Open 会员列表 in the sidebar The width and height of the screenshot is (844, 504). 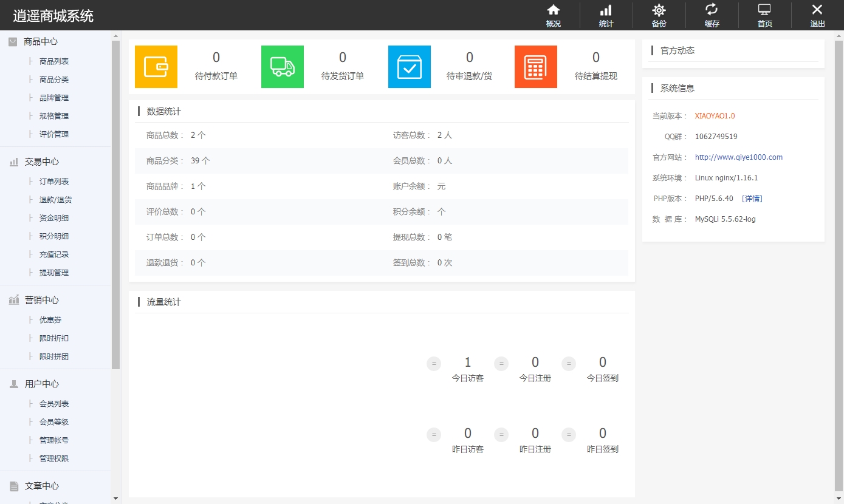[x=54, y=404]
